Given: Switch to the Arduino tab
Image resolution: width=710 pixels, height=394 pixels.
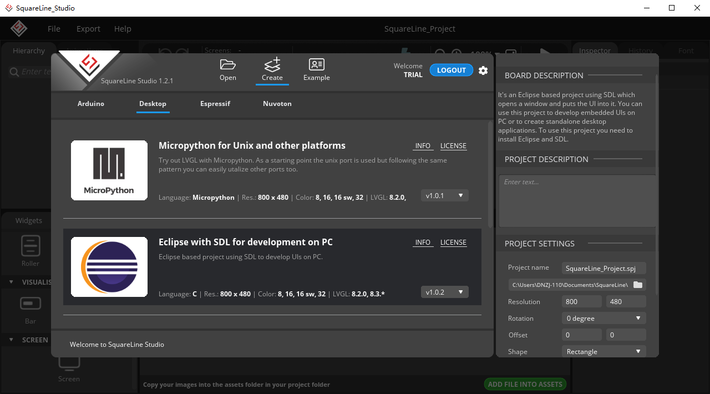Looking at the screenshot, I should pyautogui.click(x=91, y=104).
